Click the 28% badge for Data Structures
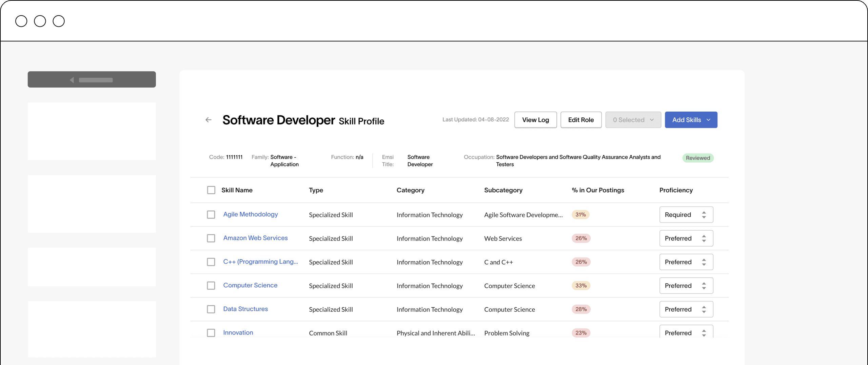 point(580,309)
